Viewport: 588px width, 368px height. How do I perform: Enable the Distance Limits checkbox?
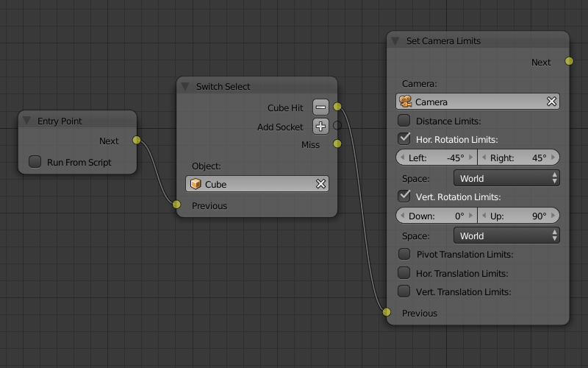pos(404,121)
